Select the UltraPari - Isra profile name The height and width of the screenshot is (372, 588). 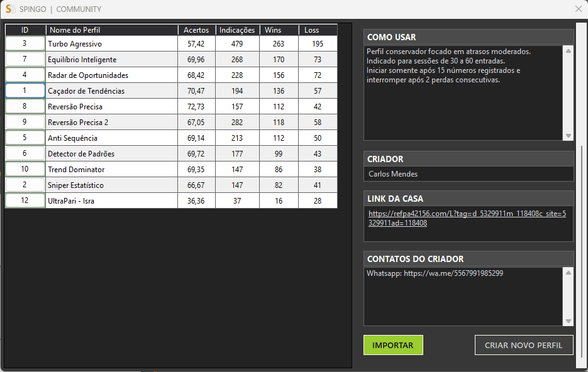[71, 201]
